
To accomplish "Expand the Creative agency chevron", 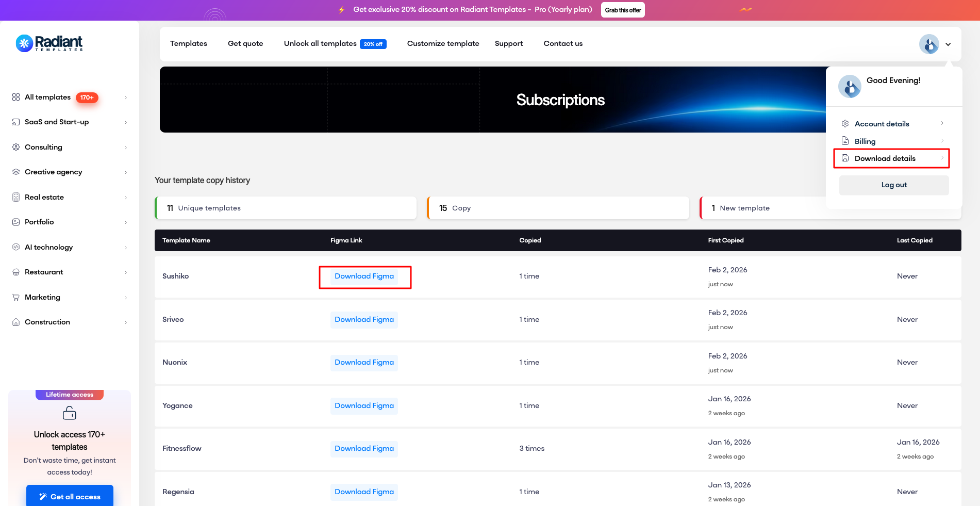I will click(125, 172).
